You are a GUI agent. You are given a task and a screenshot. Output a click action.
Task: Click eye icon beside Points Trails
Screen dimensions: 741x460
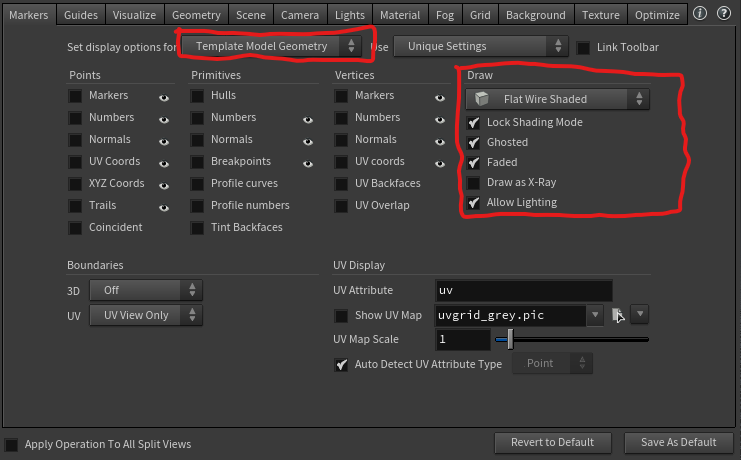pyautogui.click(x=163, y=206)
